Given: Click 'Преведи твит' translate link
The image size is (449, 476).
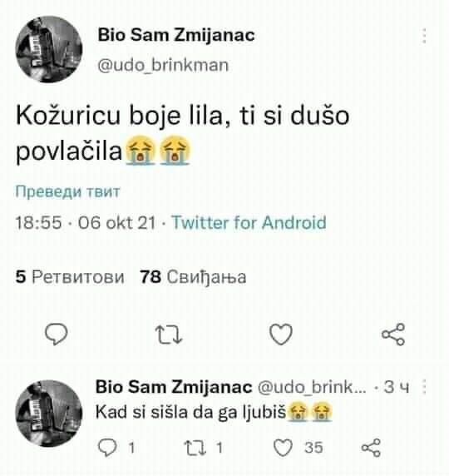Looking at the screenshot, I should [67, 191].
